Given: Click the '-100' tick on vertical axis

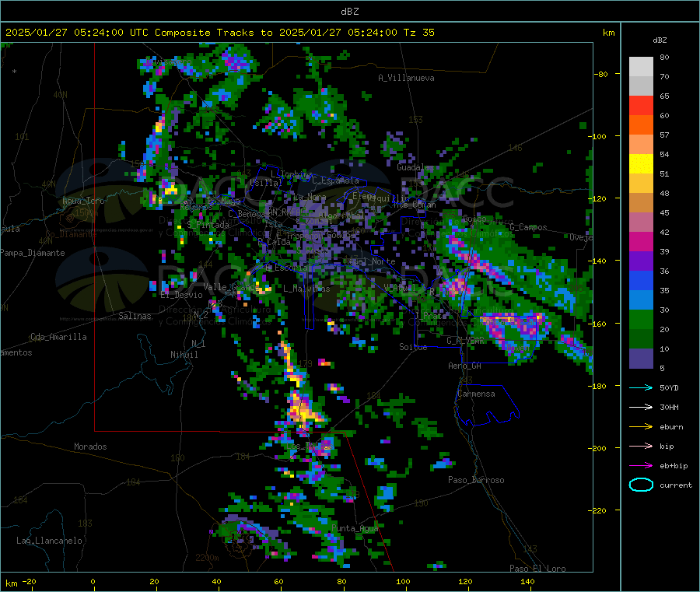Looking at the screenshot, I should coord(597,136).
